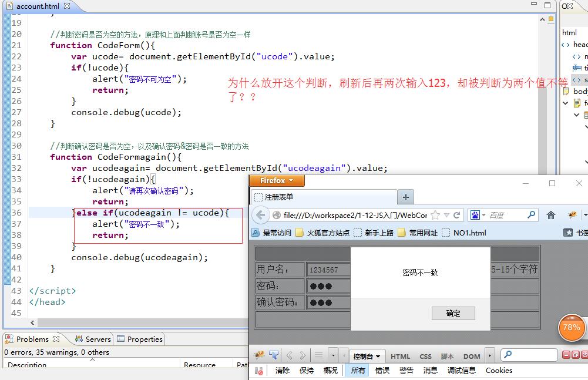The image size is (588, 380).
Task: Activate Firebug's inspect element tool
Action: (274, 355)
